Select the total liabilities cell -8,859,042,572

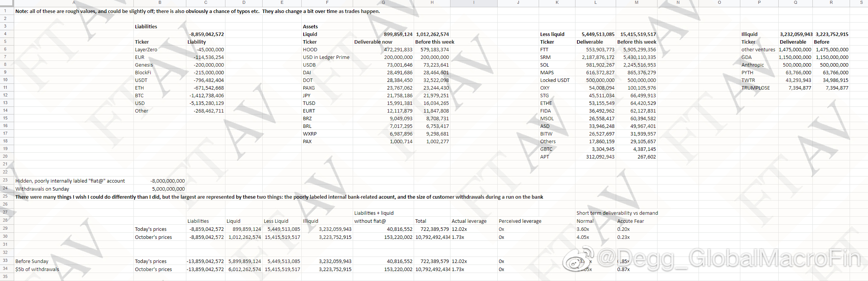[x=205, y=34]
